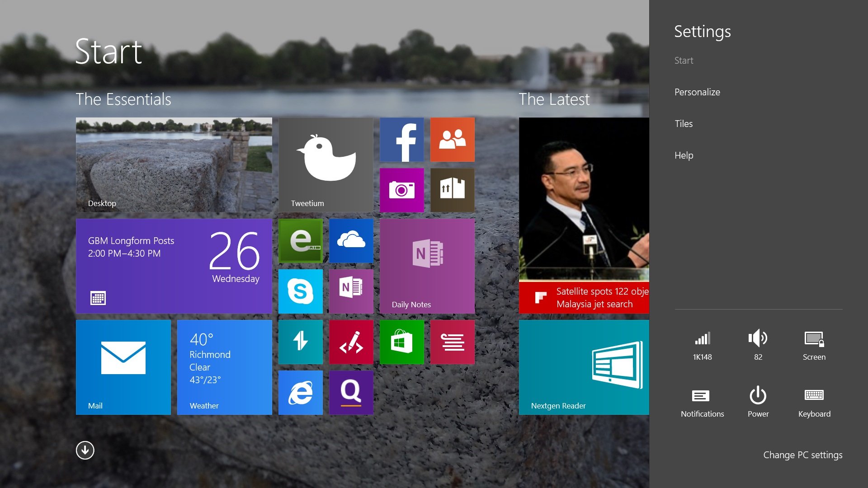The image size is (868, 488).
Task: Open the green e browser tile
Action: point(301,241)
